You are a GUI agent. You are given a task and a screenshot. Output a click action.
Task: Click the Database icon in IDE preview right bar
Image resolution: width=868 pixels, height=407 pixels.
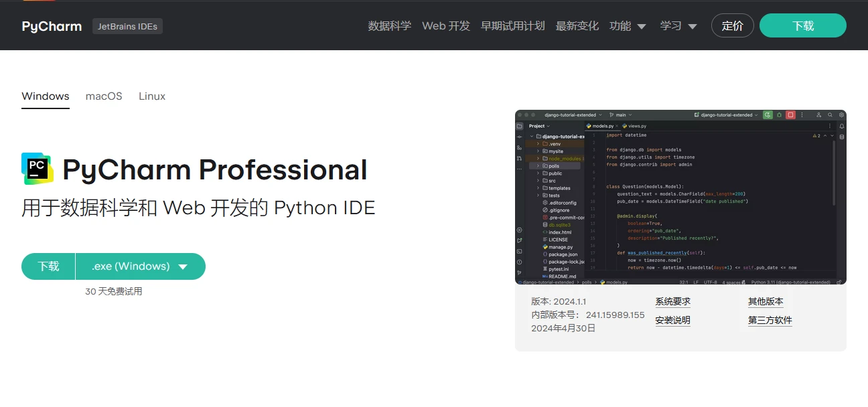[842, 137]
